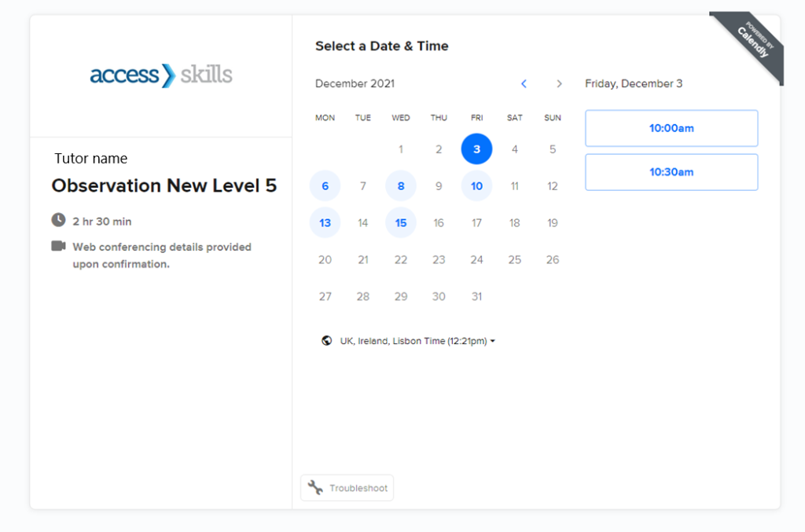This screenshot has height=532, width=805.
Task: Select the 10:00am time slot
Action: (671, 128)
